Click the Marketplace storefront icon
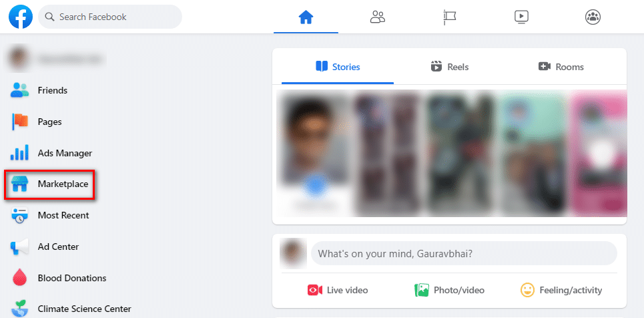 pyautogui.click(x=19, y=184)
